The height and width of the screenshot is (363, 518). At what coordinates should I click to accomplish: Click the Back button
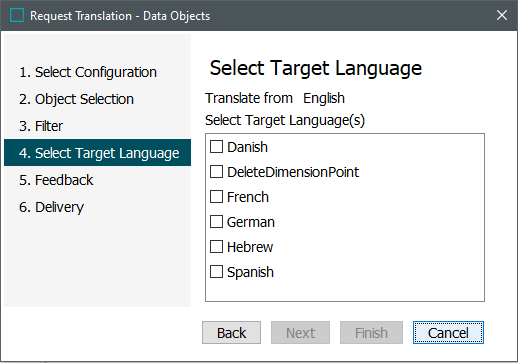(x=231, y=333)
